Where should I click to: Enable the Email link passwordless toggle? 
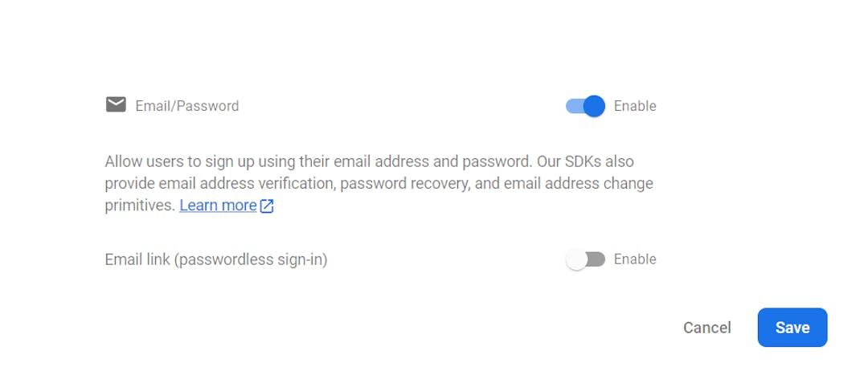click(585, 259)
